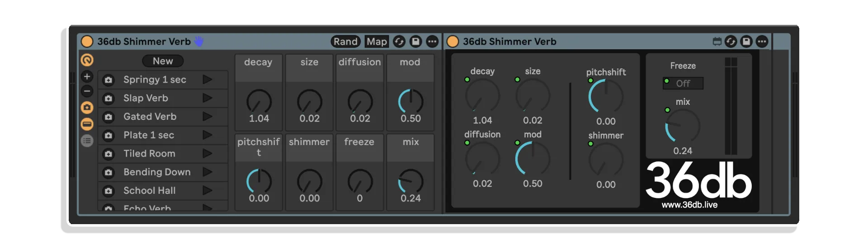Click the minus button to remove macros
868x249 pixels.
(87, 91)
